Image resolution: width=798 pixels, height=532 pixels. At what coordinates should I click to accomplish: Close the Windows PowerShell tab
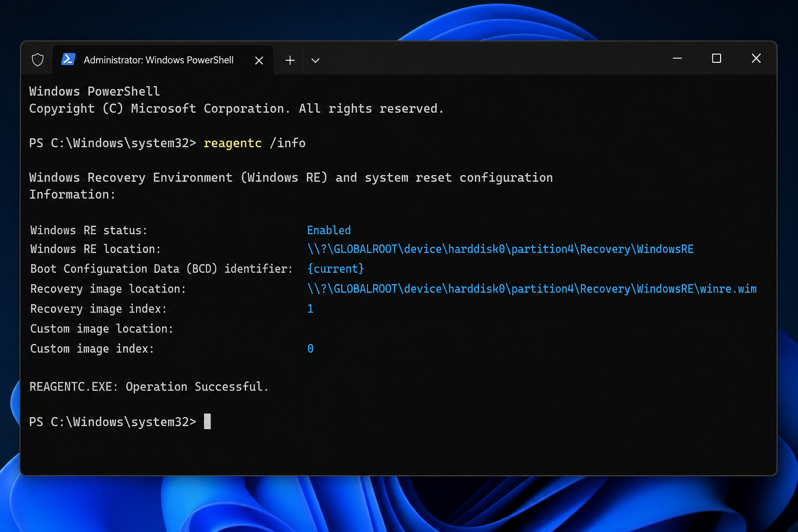pos(259,60)
